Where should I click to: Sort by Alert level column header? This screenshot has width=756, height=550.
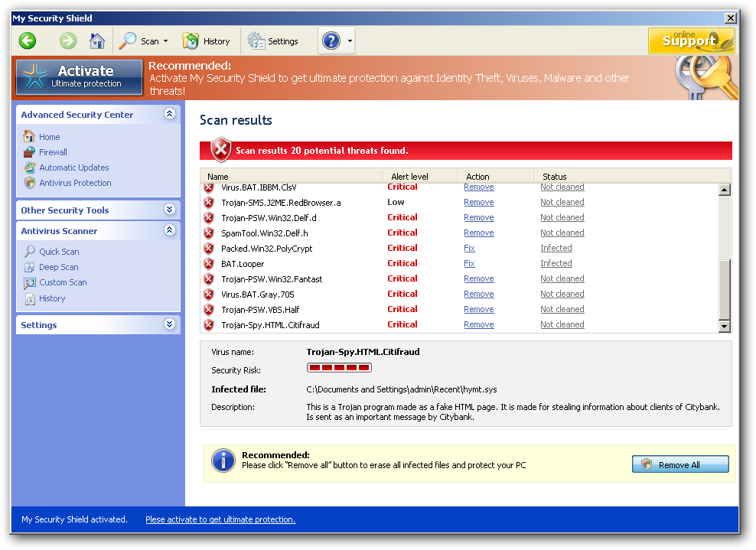409,177
